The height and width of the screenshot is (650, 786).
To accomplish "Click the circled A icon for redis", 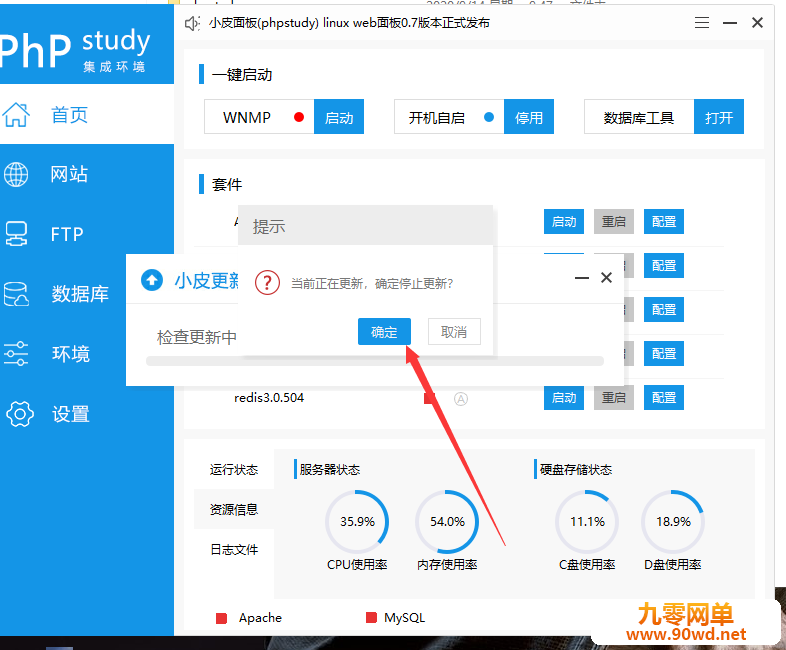I will 461,399.
